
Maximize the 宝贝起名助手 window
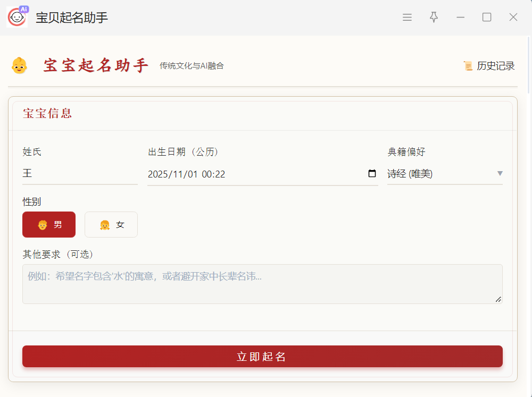(x=487, y=18)
